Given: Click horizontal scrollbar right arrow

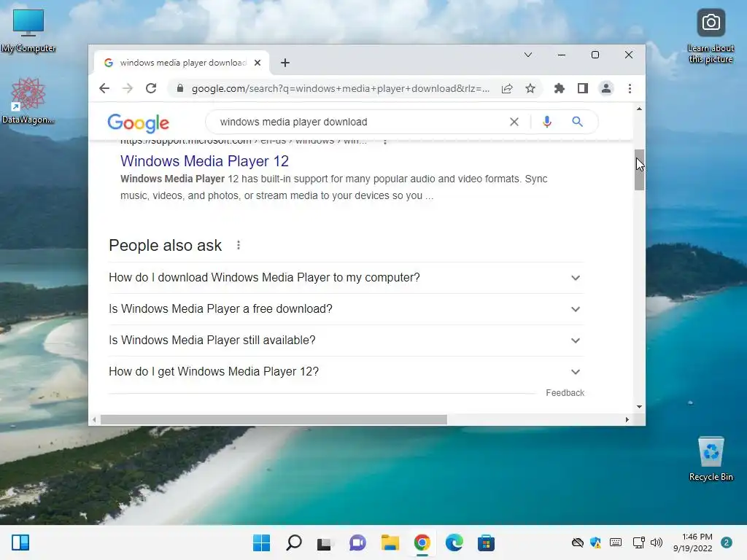Looking at the screenshot, I should point(627,419).
